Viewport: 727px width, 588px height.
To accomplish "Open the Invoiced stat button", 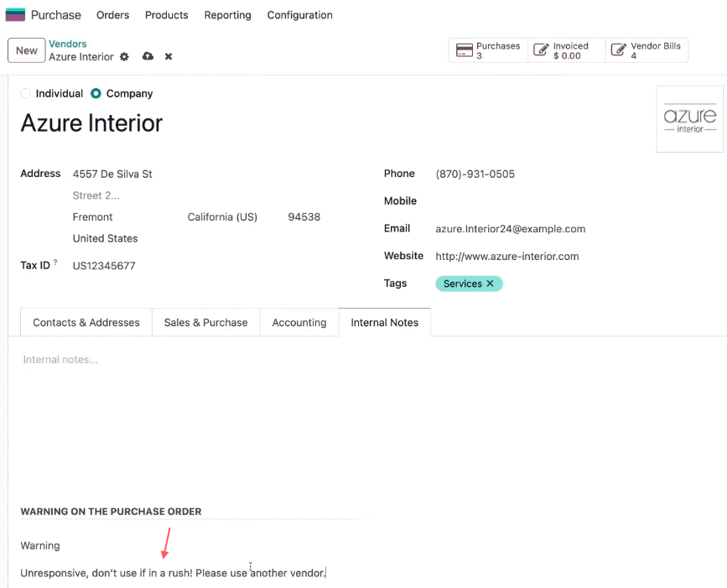I will pyautogui.click(x=567, y=50).
